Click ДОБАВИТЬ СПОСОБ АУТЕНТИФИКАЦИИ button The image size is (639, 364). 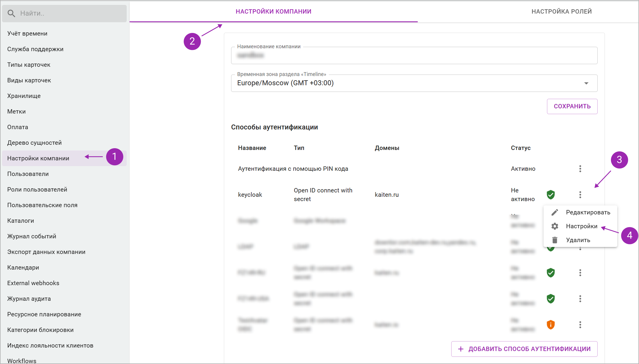524,349
